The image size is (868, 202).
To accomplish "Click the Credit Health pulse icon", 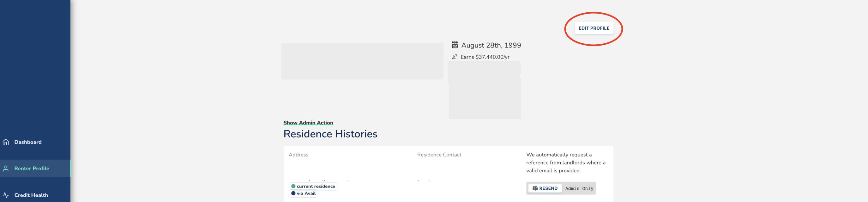I will pos(6,195).
